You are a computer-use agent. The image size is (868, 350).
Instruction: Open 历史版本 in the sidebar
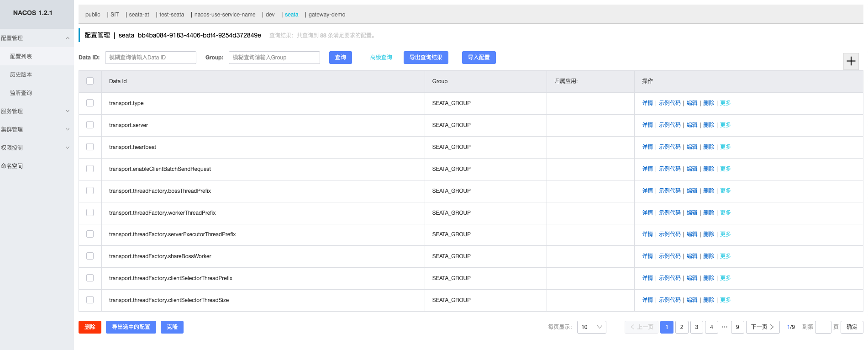point(21,74)
